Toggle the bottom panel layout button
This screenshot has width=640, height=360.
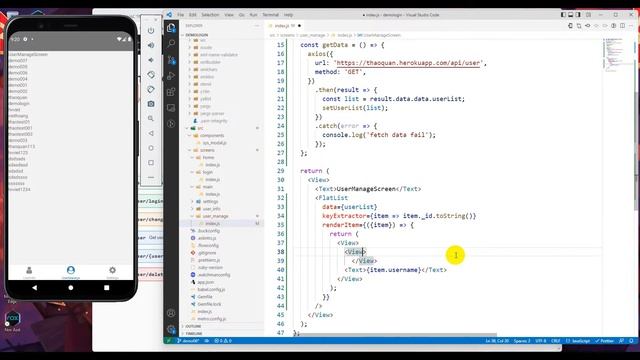[x=571, y=15]
